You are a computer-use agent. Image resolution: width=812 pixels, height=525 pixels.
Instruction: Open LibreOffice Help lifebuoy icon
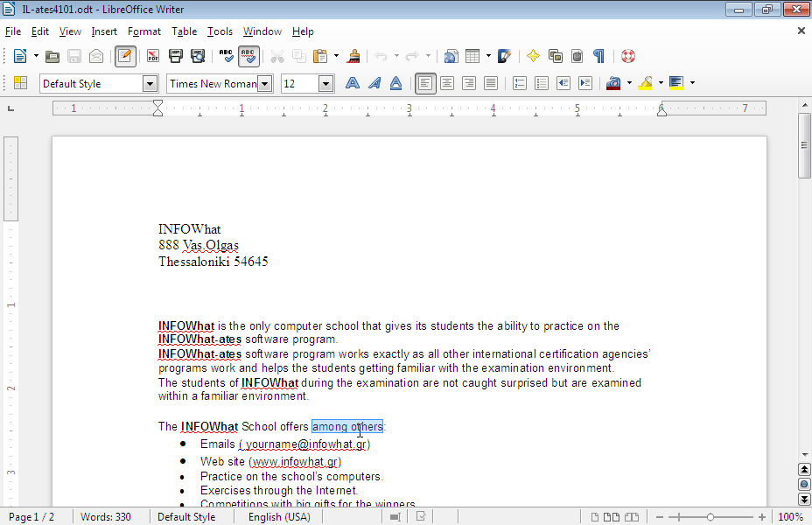click(627, 56)
